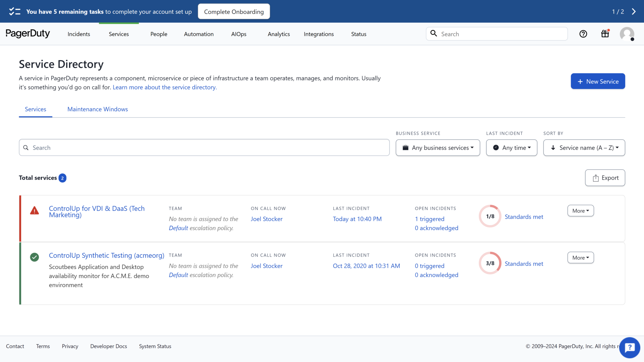
Task: Switch to the Maintenance Windows tab
Action: (97, 109)
